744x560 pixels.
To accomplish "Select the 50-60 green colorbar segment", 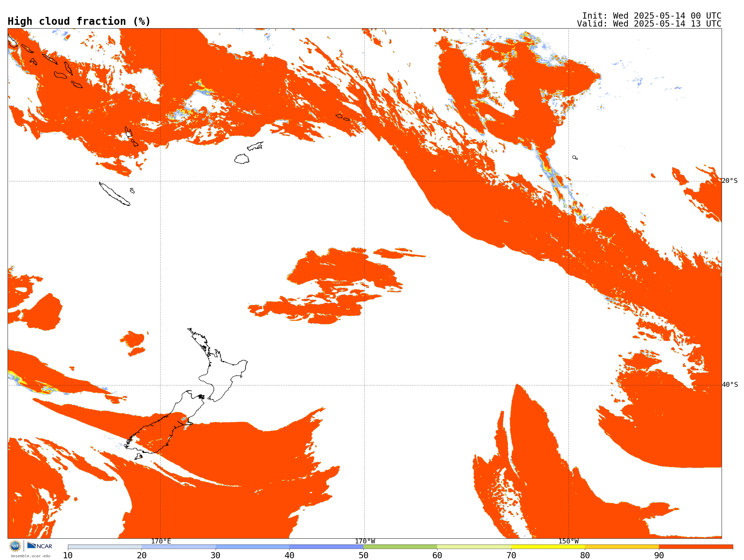I will [x=400, y=547].
